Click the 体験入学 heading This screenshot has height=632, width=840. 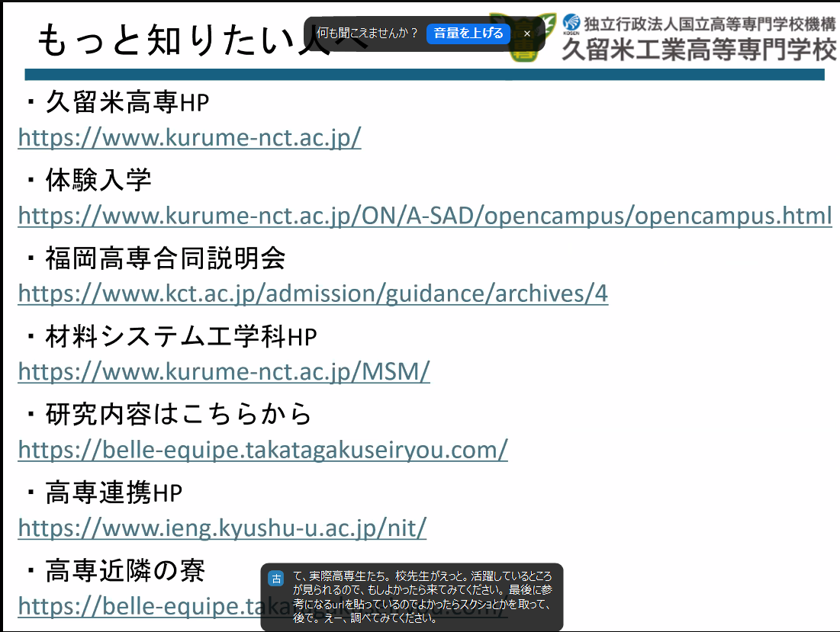point(98,181)
